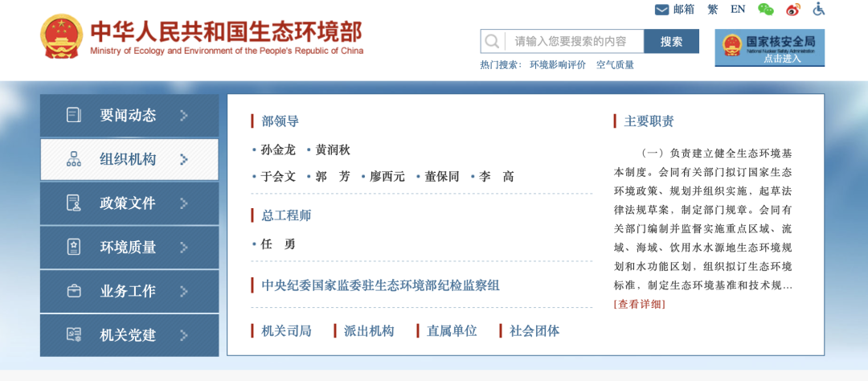Open the 邮箱 mailbox envelope icon
The width and height of the screenshot is (868, 381).
(x=661, y=10)
